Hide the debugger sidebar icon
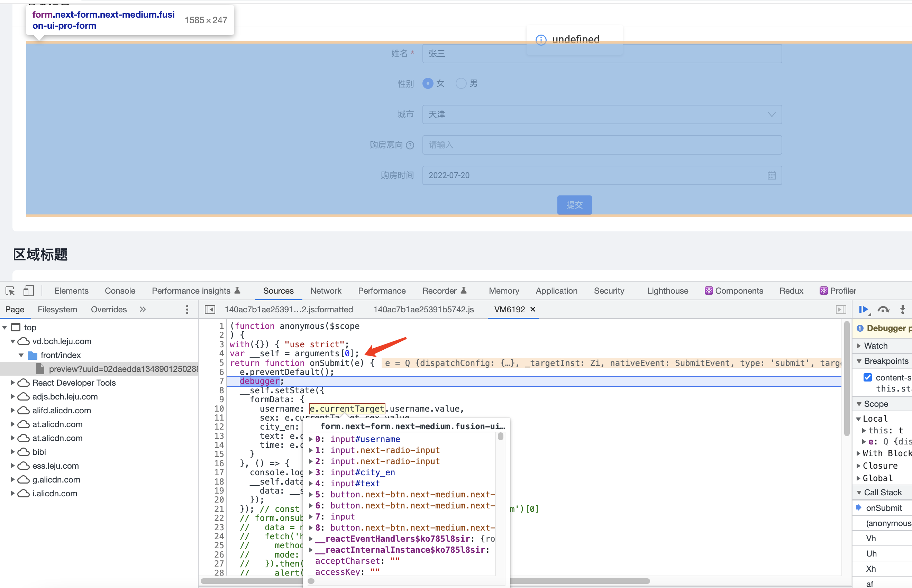Screen dimensions: 912x588 tap(841, 310)
